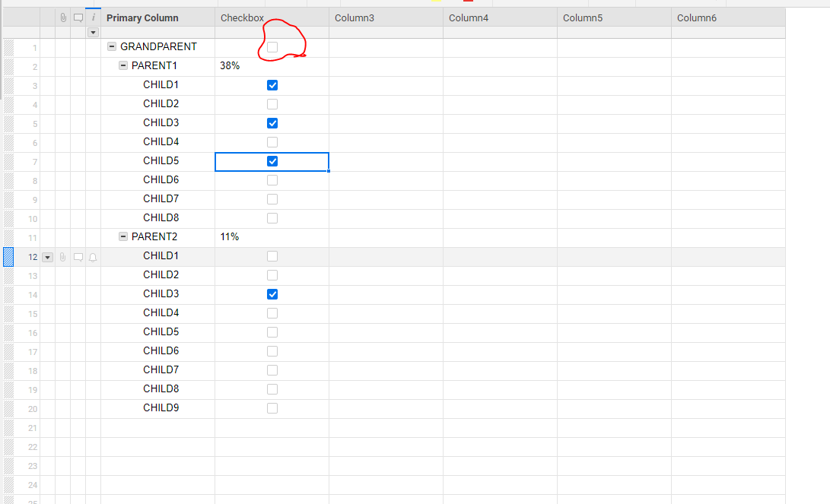The width and height of the screenshot is (830, 504).
Task: Toggle the selected CHILD5 checkbox in row 7
Action: (272, 161)
